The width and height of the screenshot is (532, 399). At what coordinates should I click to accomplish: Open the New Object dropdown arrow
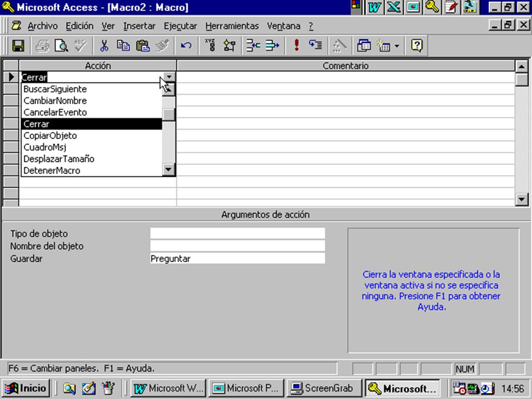[x=397, y=45]
